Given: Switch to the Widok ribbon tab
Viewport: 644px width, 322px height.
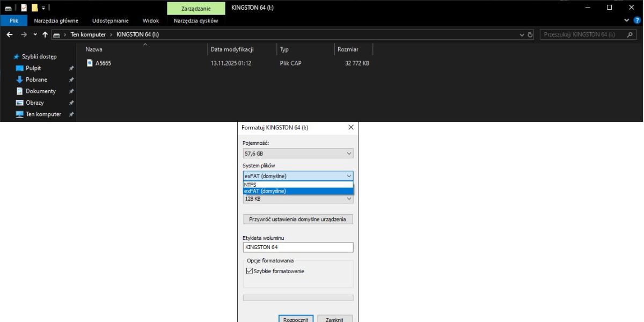Looking at the screenshot, I should pos(151,20).
